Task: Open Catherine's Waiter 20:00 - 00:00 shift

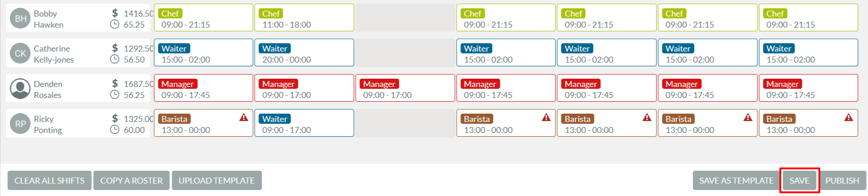Action: pos(304,52)
